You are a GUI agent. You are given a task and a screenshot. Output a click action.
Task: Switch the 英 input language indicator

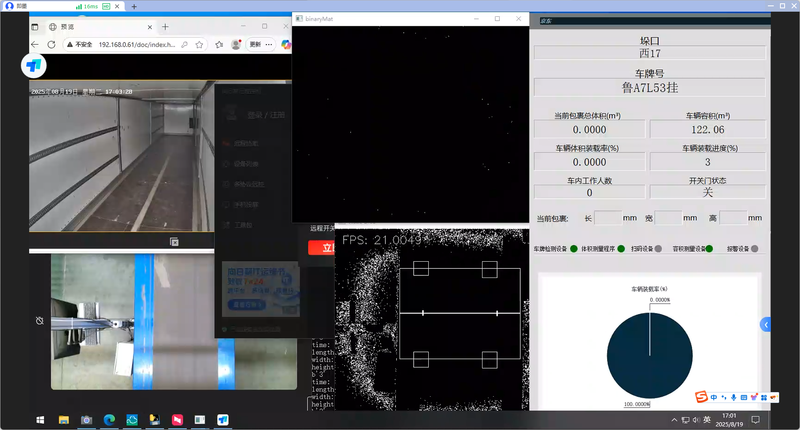pyautogui.click(x=707, y=420)
